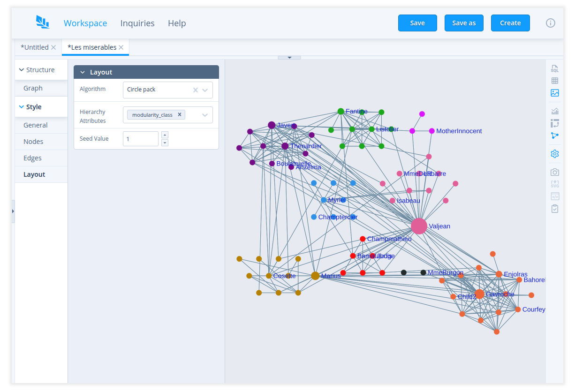Clear the Circle pack algorithm selection
575x392 pixels.
pos(196,90)
